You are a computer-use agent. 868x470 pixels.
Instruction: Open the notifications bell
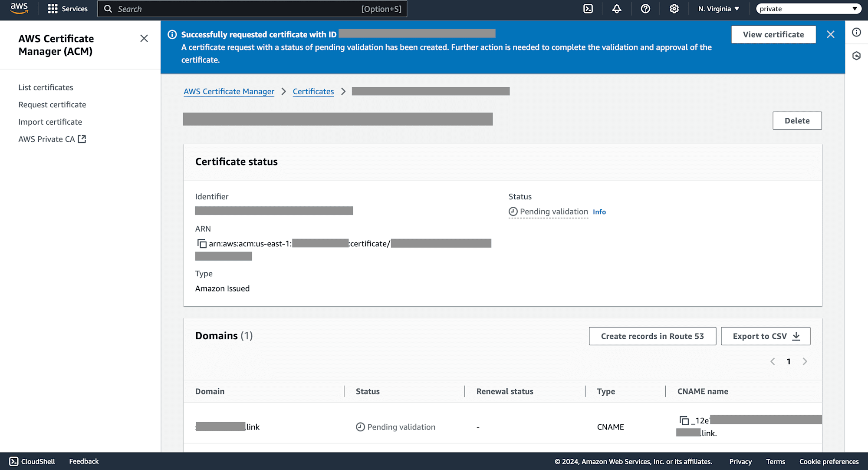pos(617,9)
